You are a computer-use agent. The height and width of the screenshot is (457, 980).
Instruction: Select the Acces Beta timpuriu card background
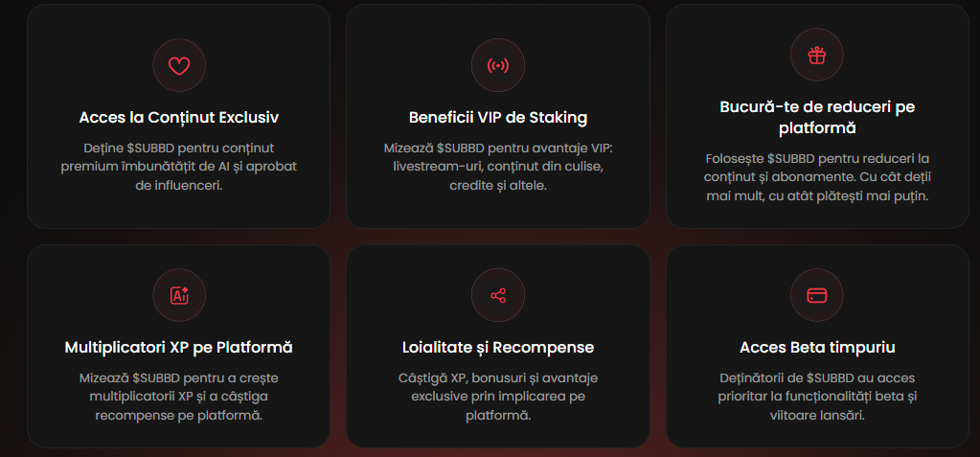click(x=817, y=347)
